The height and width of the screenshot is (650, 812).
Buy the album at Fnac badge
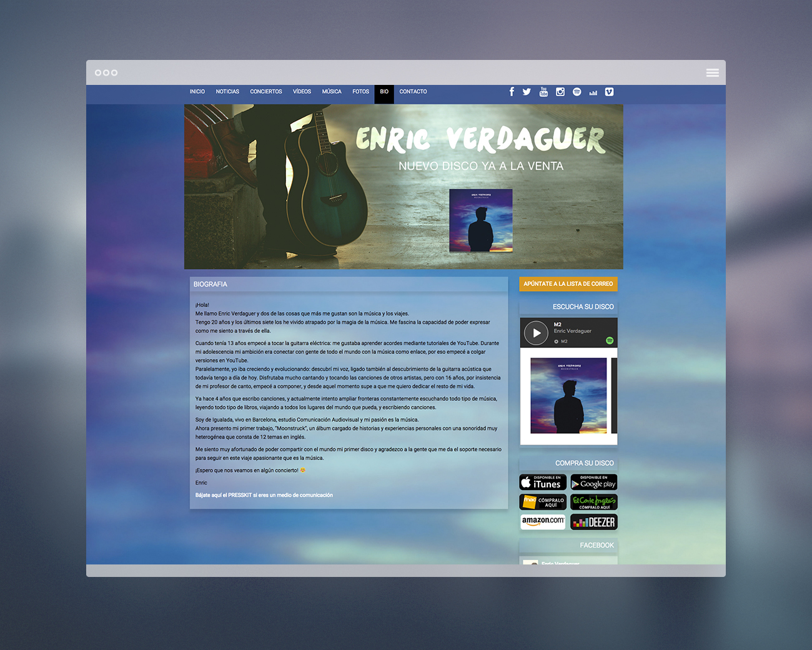tap(543, 502)
